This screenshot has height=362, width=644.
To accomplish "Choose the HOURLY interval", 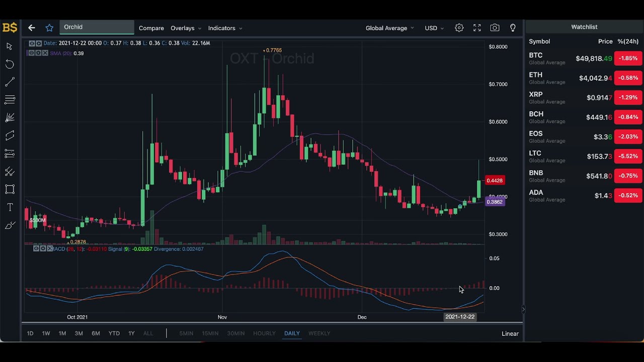I will tap(264, 333).
